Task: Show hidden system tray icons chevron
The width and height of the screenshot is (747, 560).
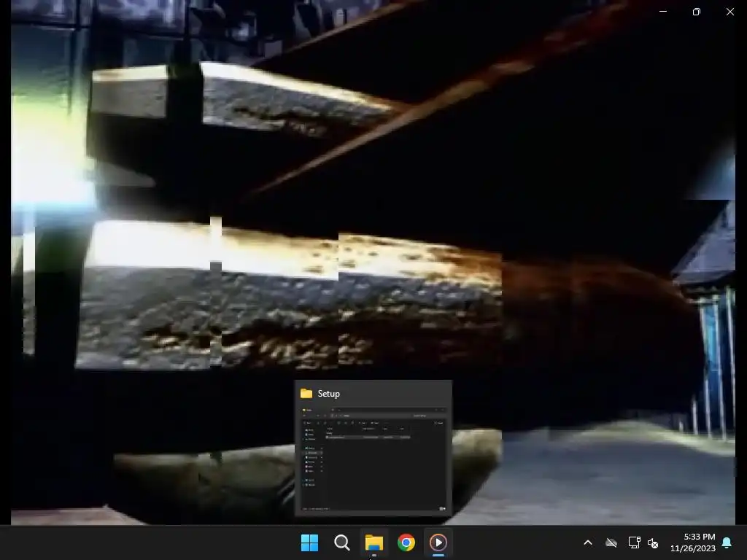Action: tap(588, 542)
